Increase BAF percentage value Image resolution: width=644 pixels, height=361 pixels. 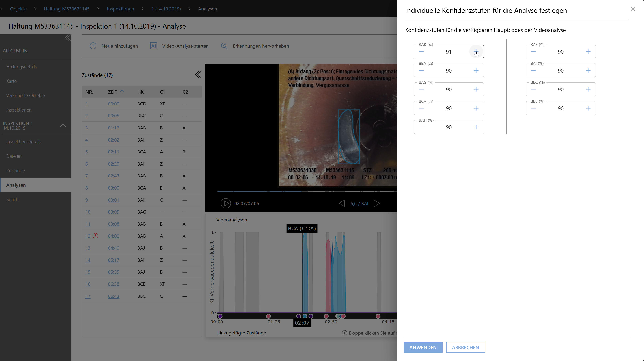coord(588,51)
